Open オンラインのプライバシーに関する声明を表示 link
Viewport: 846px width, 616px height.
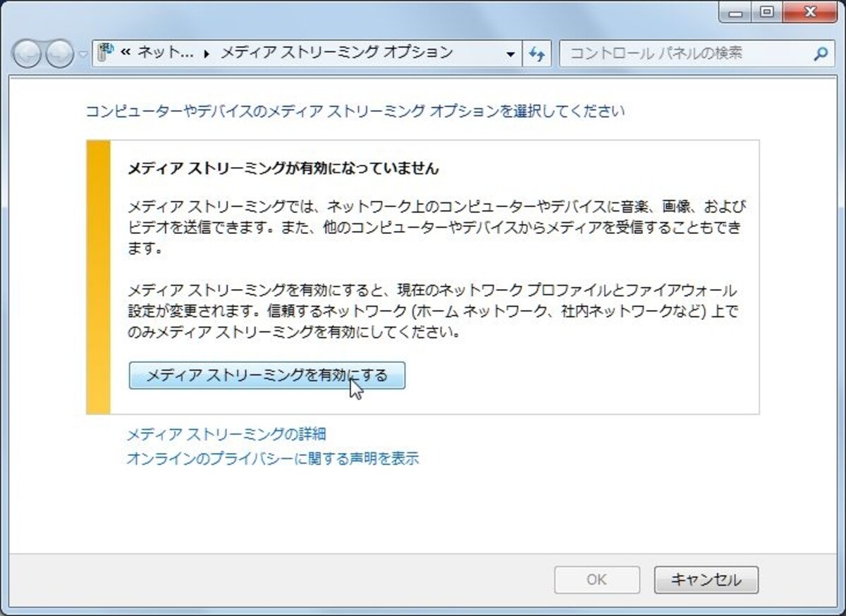(272, 459)
